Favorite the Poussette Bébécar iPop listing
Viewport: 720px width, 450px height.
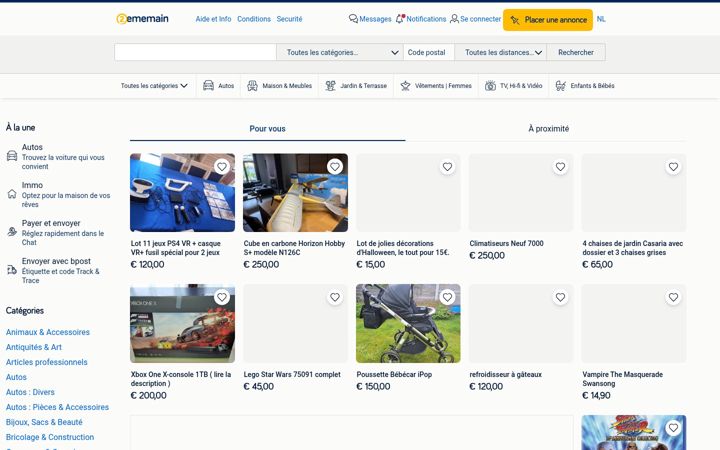pos(447,297)
